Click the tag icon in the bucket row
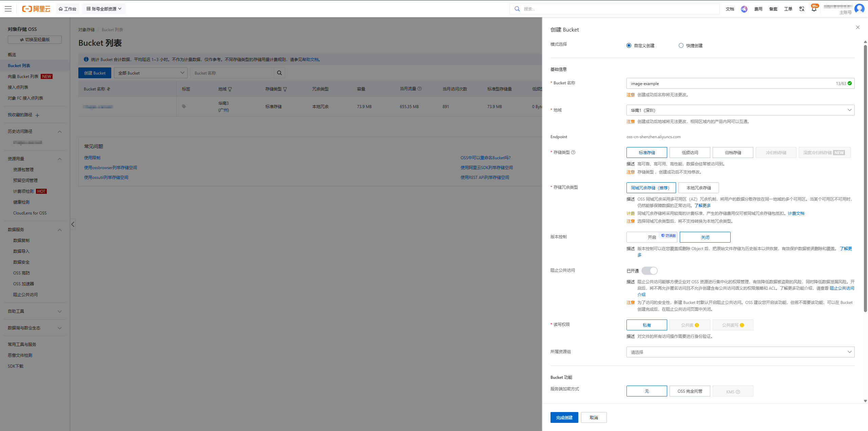Screen dimensions: 868x431 (x=184, y=106)
